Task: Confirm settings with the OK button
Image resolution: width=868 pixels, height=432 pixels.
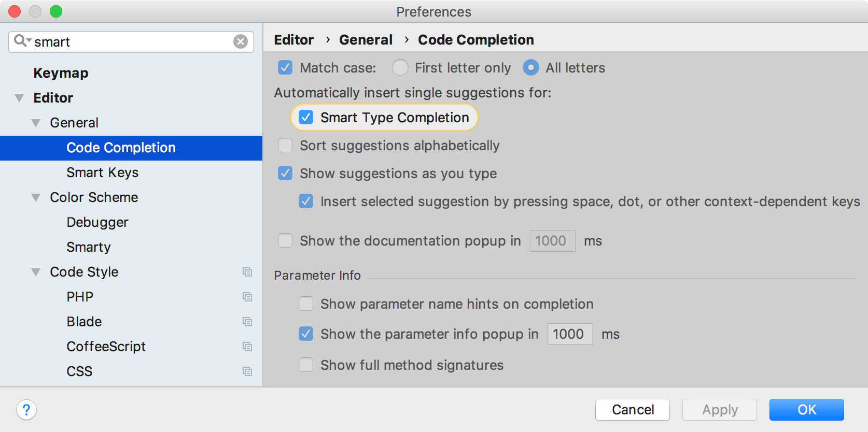Action: (x=807, y=410)
